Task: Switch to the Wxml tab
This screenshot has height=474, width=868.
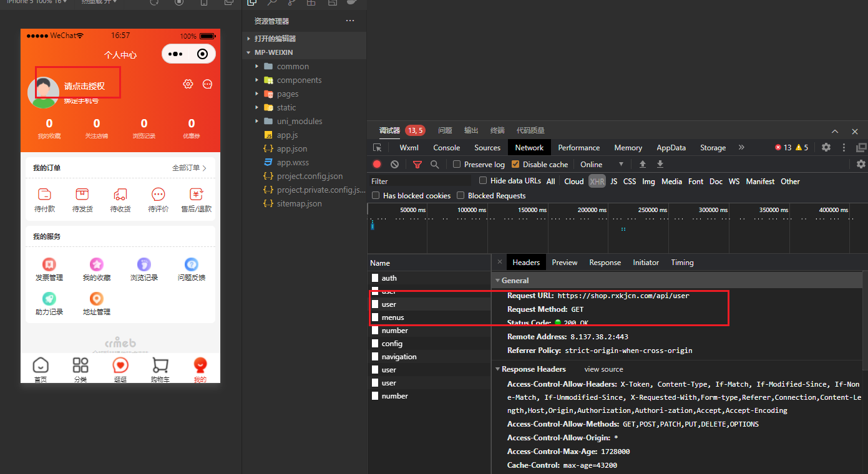Action: 409,148
